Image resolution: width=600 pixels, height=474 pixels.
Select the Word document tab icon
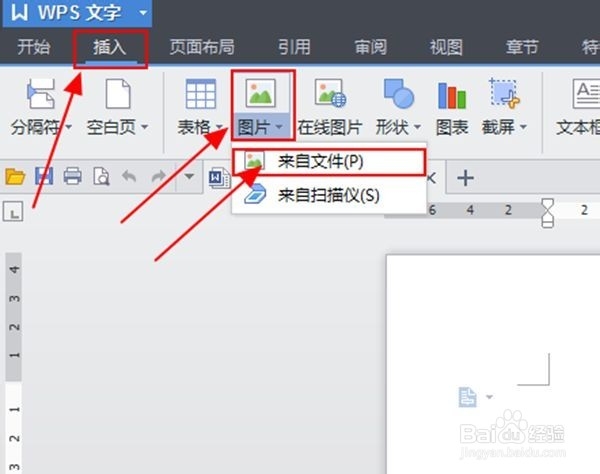coord(219,178)
